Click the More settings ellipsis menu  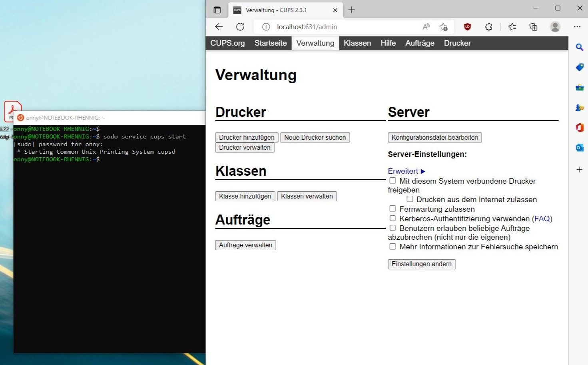tap(577, 26)
